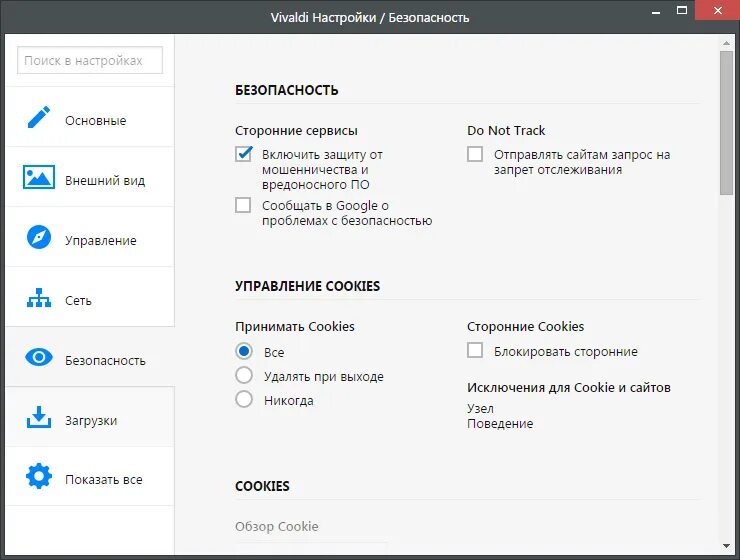This screenshot has width=740, height=560.
Task: Enable reporting security problems to Google
Action: point(243,205)
